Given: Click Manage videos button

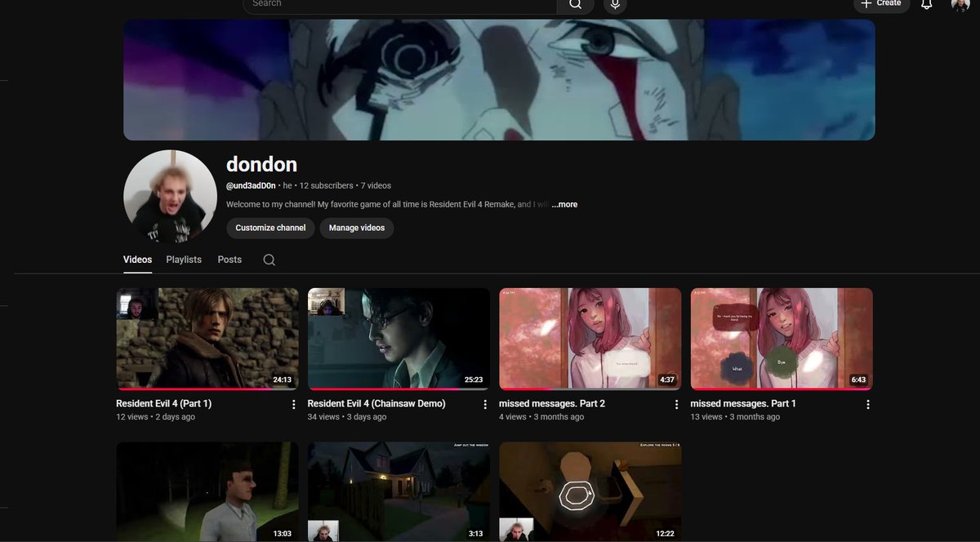Looking at the screenshot, I should pyautogui.click(x=357, y=228).
